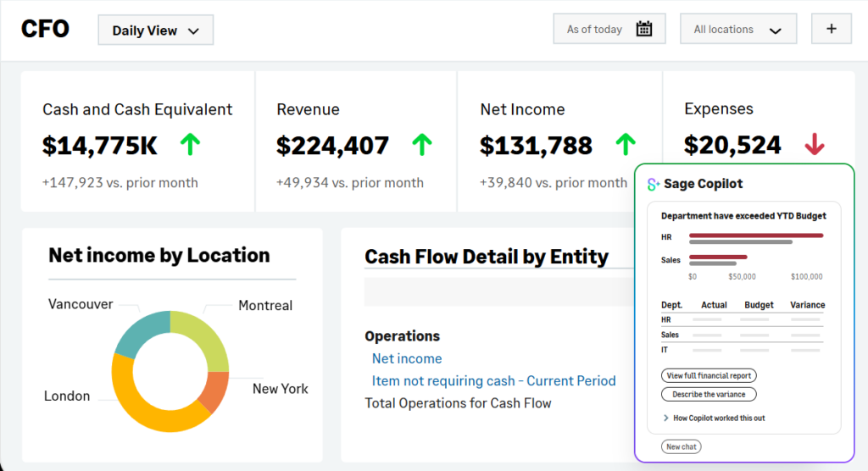Click the red down arrow beside Expenses
This screenshot has height=471, width=868.
[x=814, y=145]
